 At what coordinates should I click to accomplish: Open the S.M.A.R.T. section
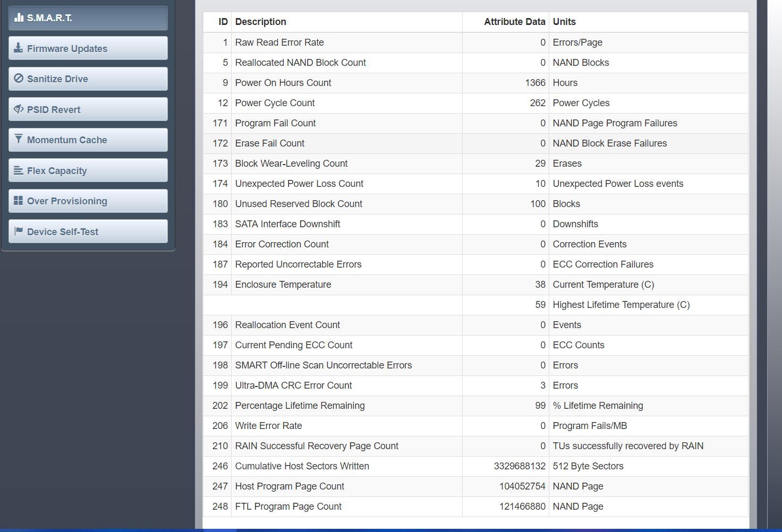pos(88,18)
